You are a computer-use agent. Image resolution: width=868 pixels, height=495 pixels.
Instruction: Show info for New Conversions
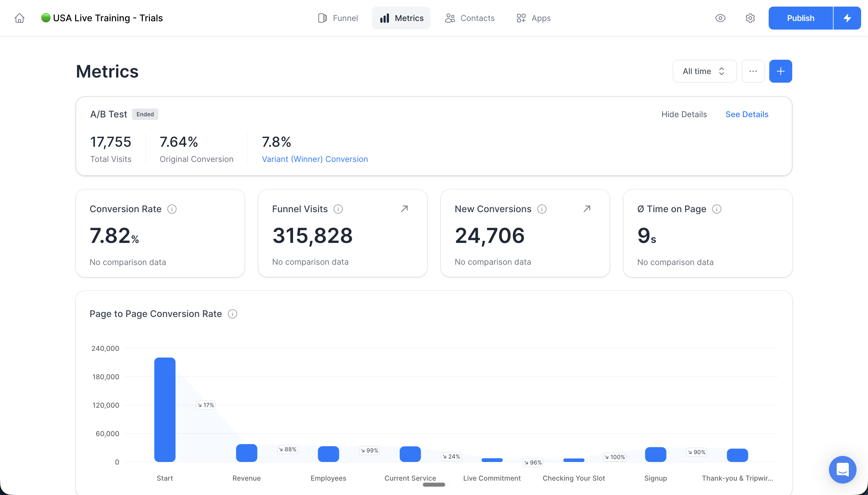(x=542, y=209)
